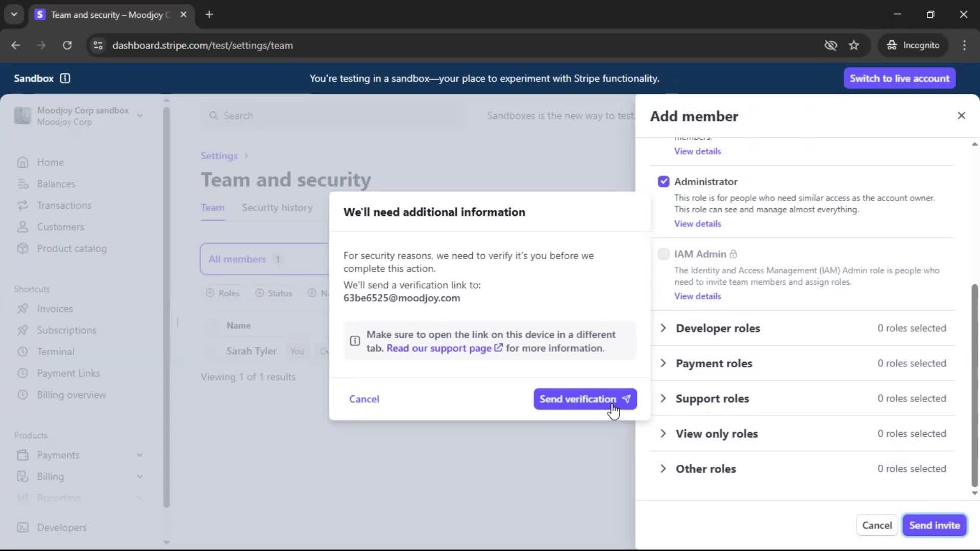Bookmark this page with star icon
The height and width of the screenshot is (551, 980).
pos(854,45)
